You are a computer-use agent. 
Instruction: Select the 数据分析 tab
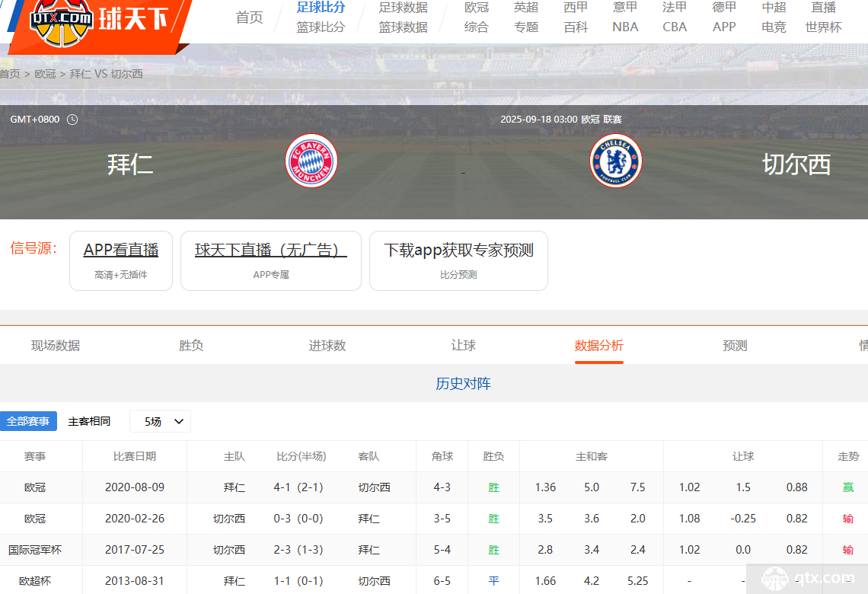[599, 346]
